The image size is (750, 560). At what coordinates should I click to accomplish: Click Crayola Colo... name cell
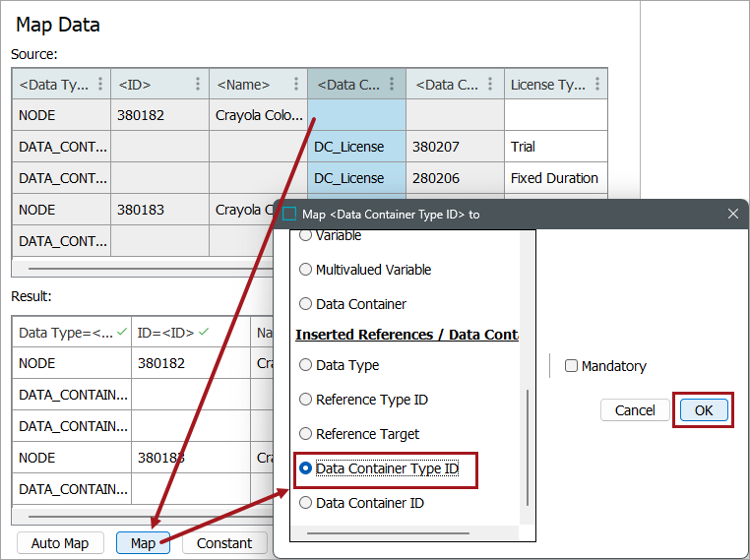click(258, 115)
